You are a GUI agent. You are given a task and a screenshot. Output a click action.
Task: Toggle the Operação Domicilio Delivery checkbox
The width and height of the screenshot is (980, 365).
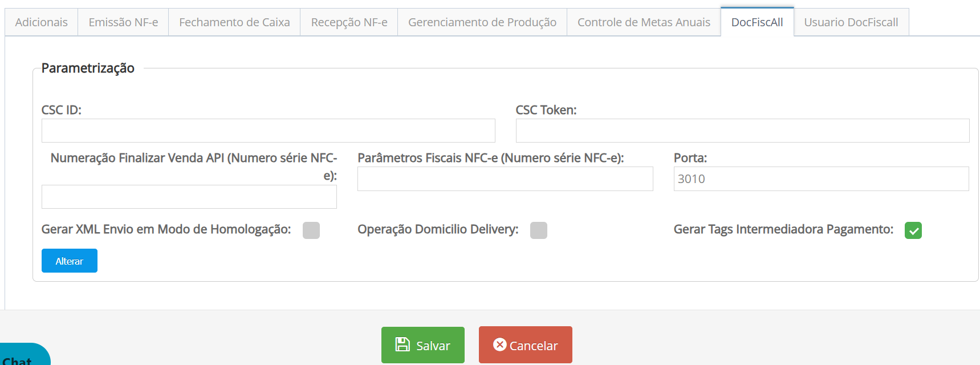coord(538,230)
